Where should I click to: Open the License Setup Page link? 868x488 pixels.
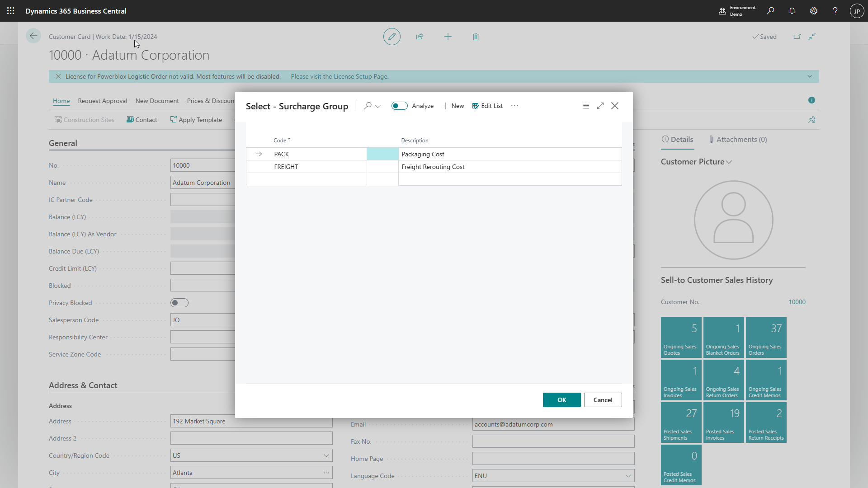point(340,76)
